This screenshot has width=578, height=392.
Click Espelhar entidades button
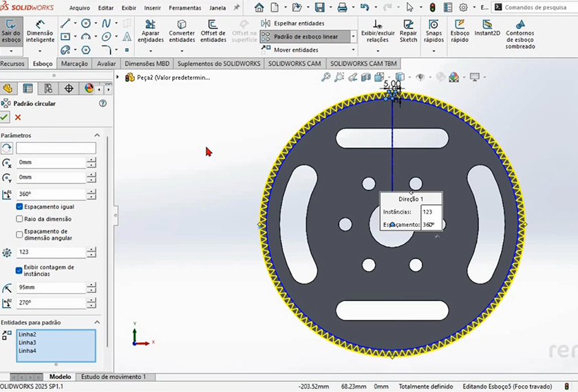point(293,23)
